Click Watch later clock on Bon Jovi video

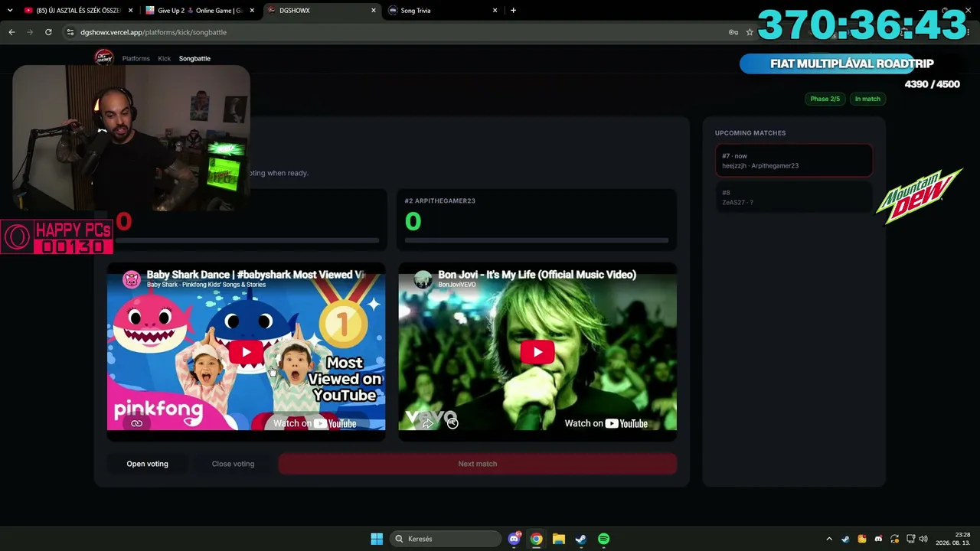(x=452, y=422)
